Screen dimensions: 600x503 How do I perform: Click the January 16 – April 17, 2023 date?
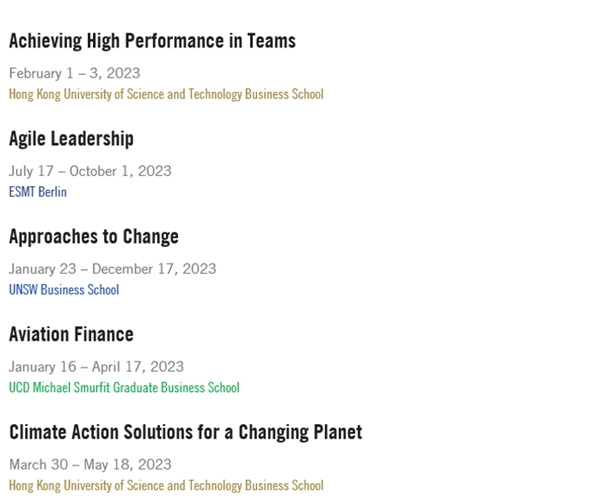[96, 367]
